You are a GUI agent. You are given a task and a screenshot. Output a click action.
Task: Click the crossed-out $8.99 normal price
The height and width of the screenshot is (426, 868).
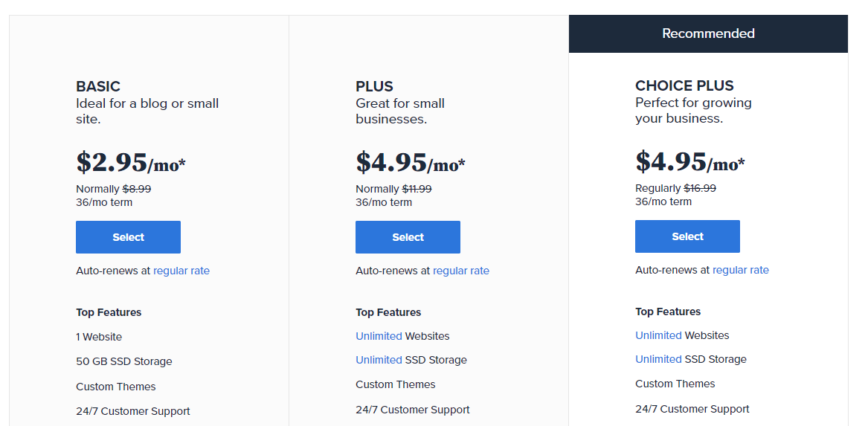[137, 189]
